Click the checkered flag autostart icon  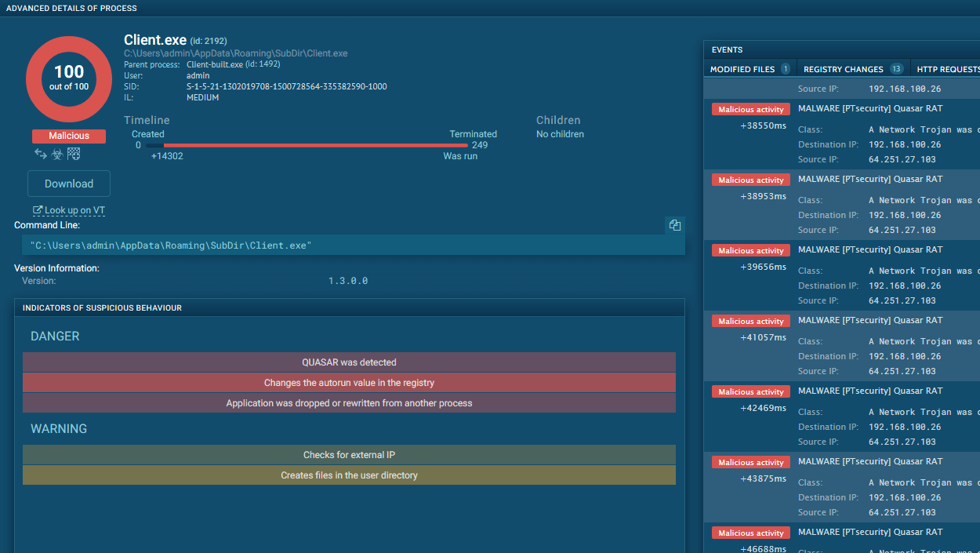point(74,155)
